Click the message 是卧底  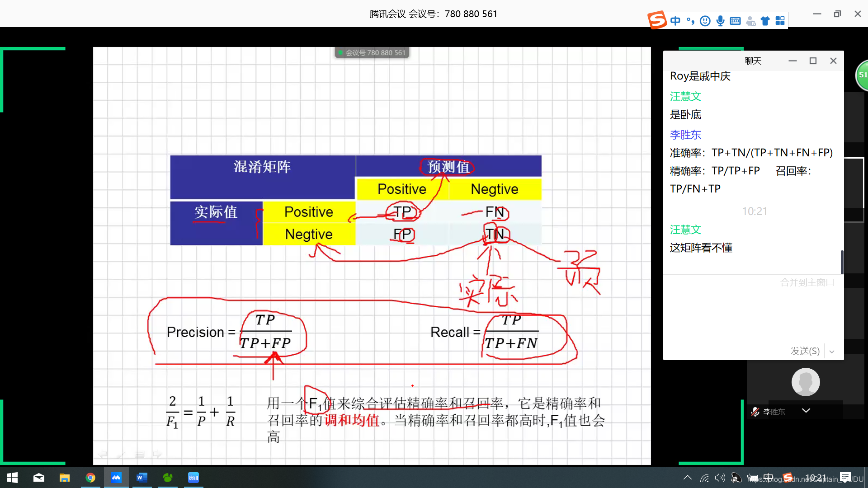point(685,115)
